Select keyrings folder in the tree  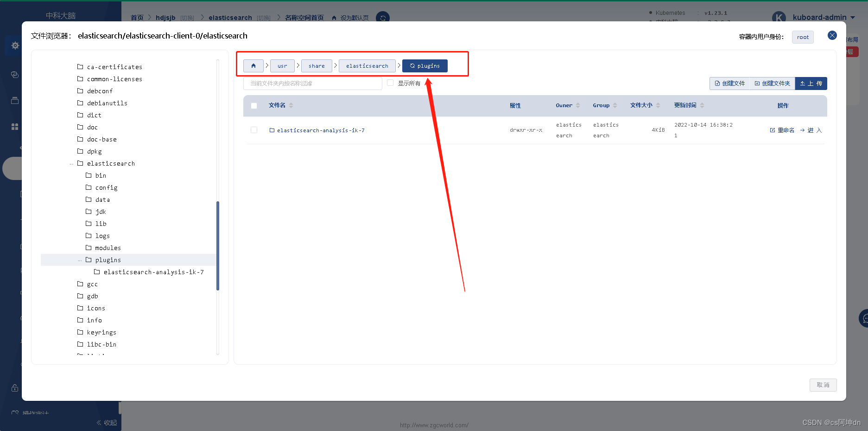coord(101,332)
